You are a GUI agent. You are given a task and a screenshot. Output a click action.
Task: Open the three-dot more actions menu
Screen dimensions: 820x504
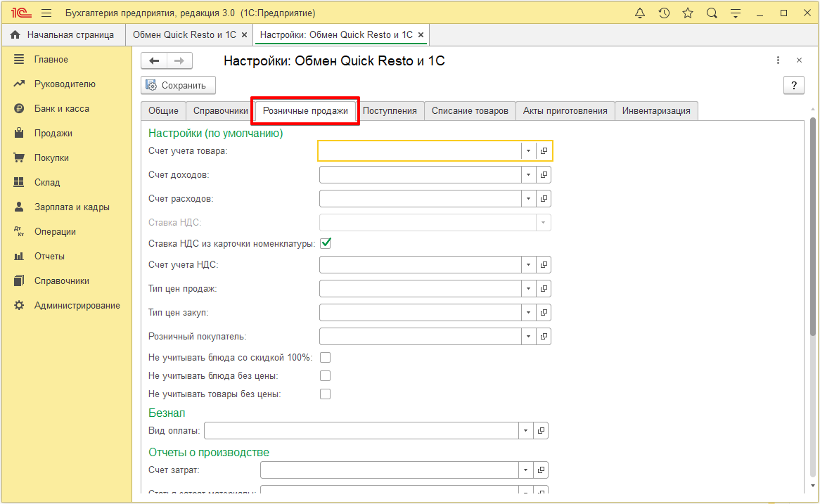point(779,60)
